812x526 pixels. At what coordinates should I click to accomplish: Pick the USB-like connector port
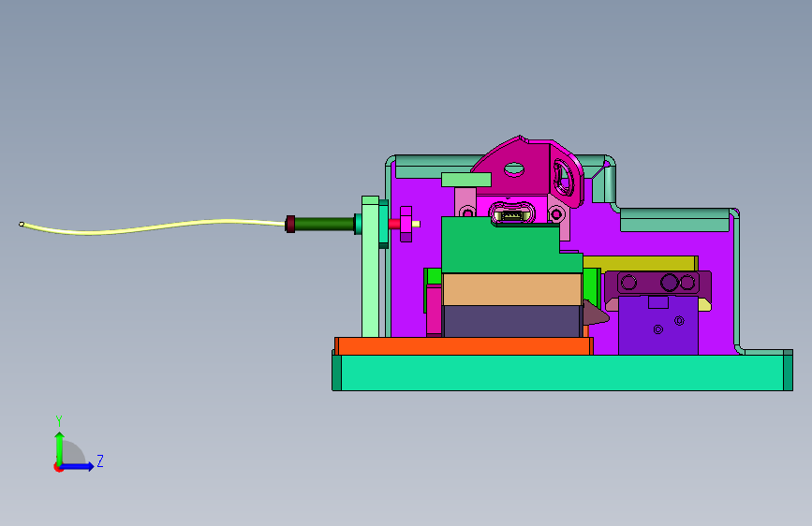pos(512,213)
